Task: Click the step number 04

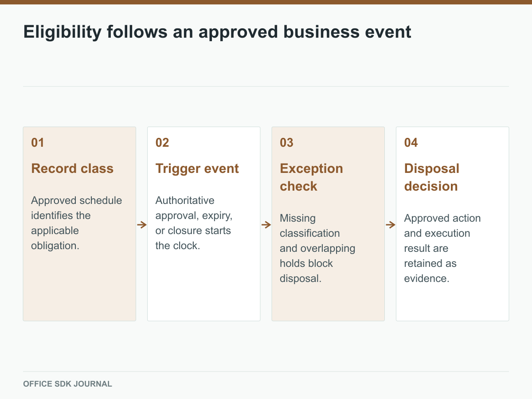Action: tap(411, 142)
